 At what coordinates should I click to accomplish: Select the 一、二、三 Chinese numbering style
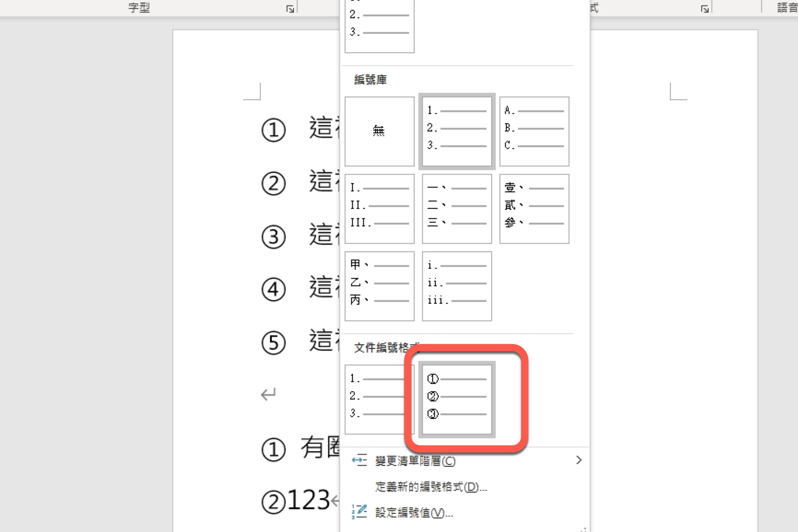456,208
